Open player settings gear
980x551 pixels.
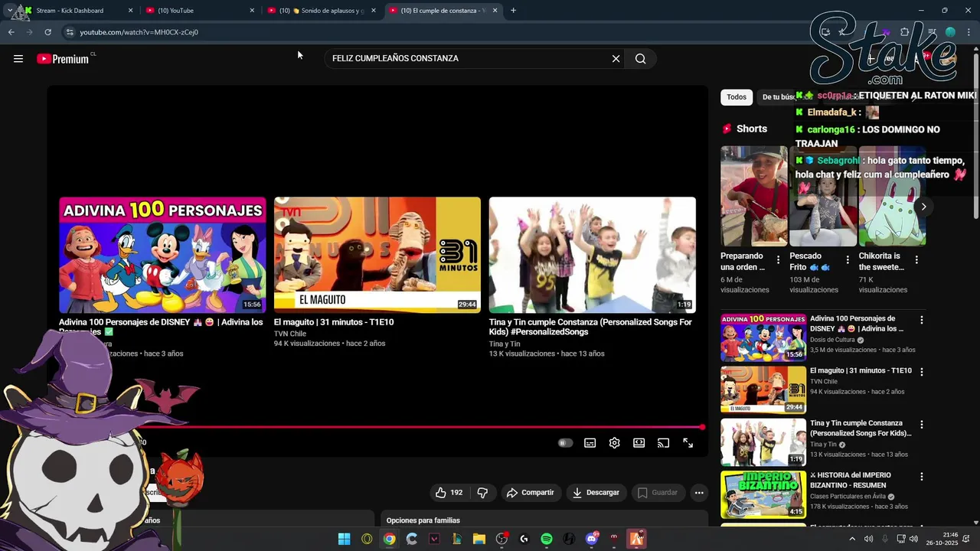(x=615, y=443)
